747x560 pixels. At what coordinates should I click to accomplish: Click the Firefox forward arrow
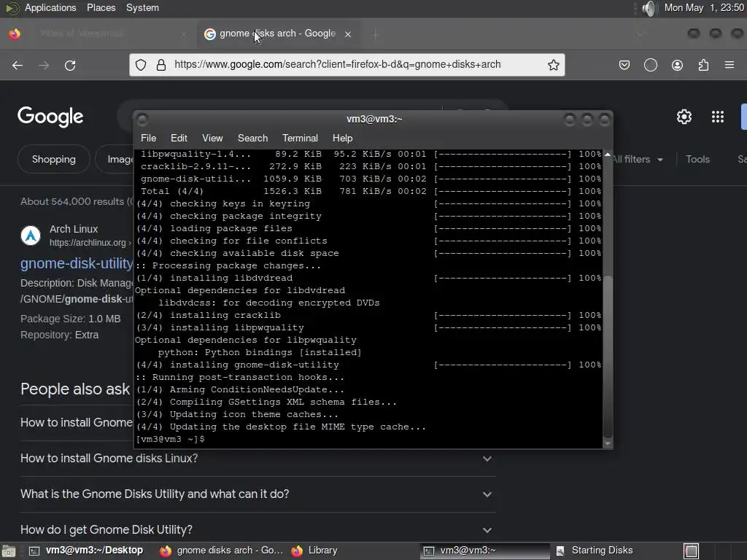pyautogui.click(x=44, y=65)
